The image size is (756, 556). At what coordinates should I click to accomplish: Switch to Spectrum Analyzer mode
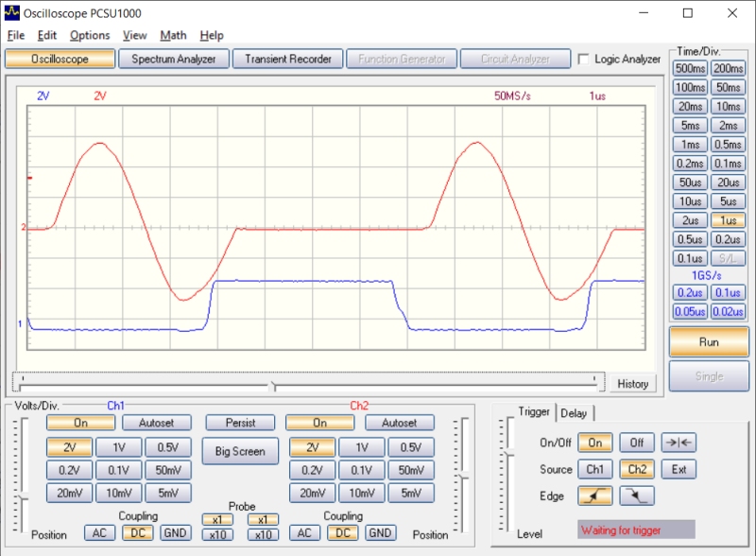[174, 59]
